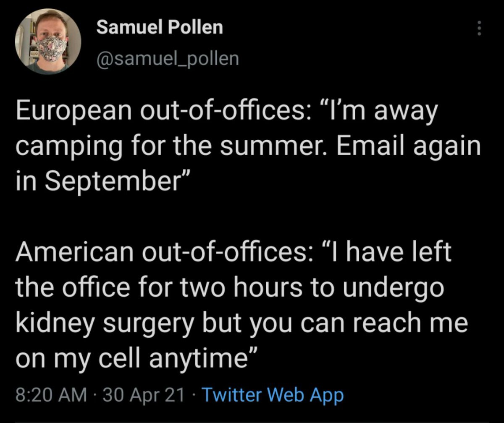Open the Twitter Web App source link
Viewport: 504px width, 423px height.
tap(273, 395)
